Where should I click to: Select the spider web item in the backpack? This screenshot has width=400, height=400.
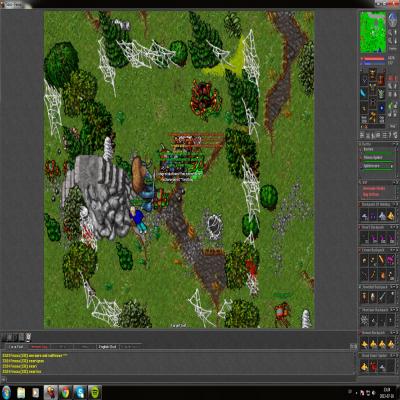pos(364,321)
